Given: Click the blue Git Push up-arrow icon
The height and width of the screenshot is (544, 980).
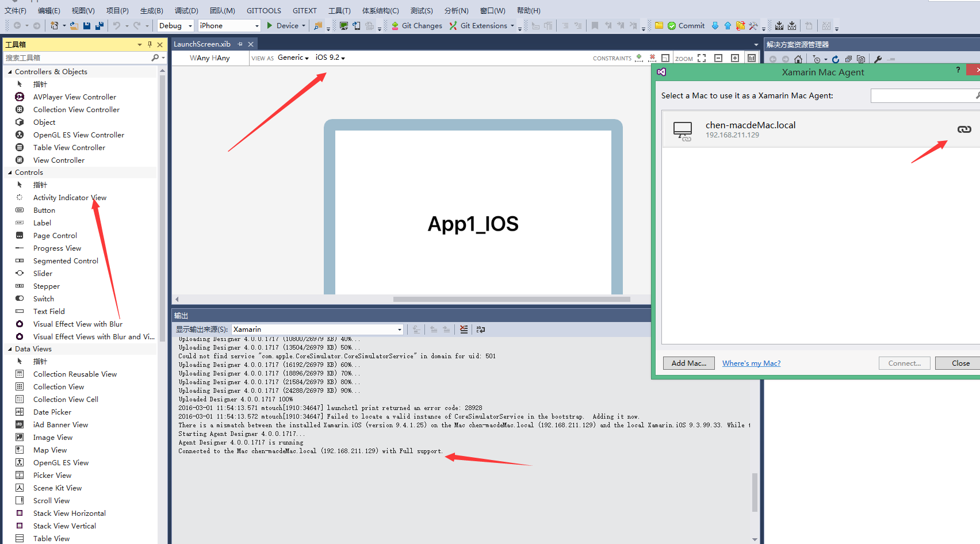Looking at the screenshot, I should click(x=728, y=26).
